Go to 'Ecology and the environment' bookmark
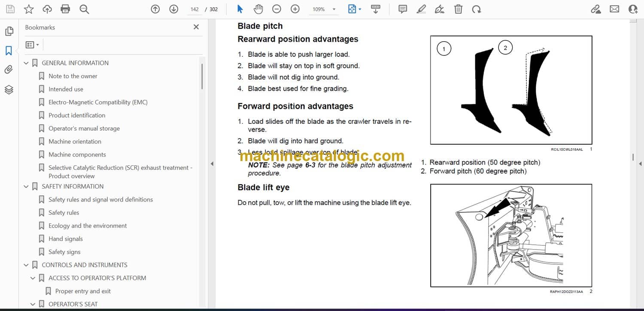The image size is (644, 311). (x=88, y=226)
